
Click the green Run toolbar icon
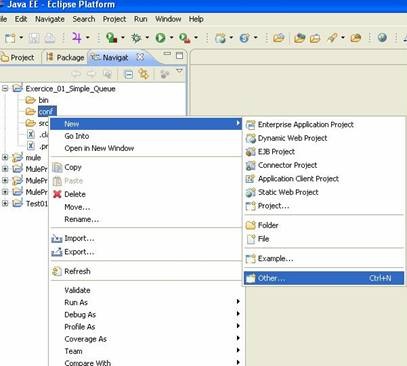point(160,38)
